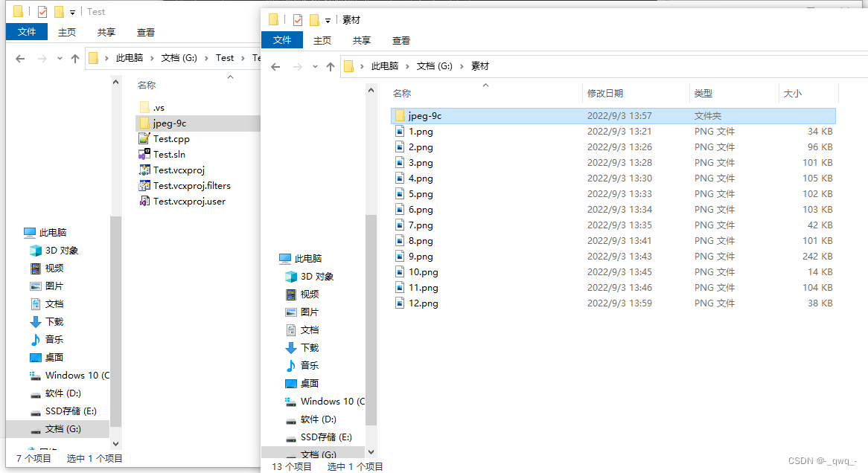Open recent locations dropdown in 素材 window
Image resolution: width=868 pixels, height=473 pixels.
315,66
